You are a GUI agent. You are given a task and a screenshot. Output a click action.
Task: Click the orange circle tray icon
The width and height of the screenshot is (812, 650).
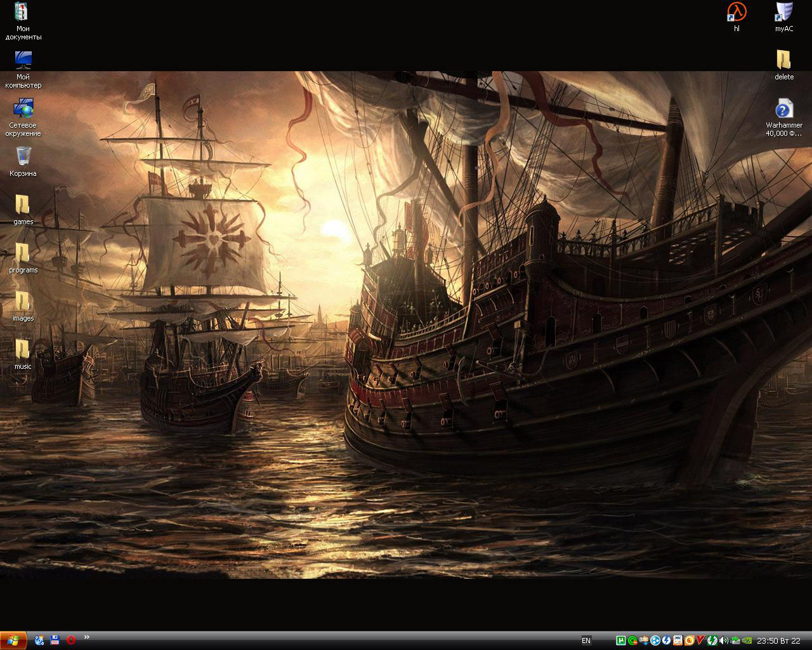tap(689, 640)
